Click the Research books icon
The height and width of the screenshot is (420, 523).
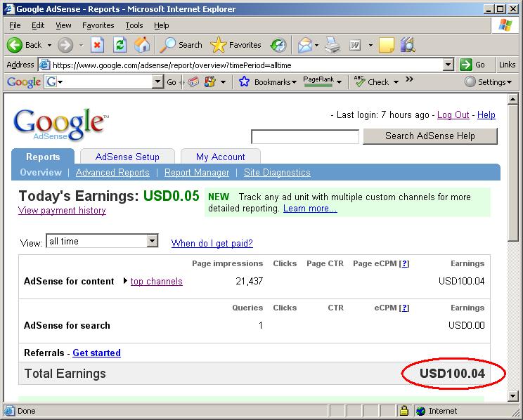pos(408,45)
